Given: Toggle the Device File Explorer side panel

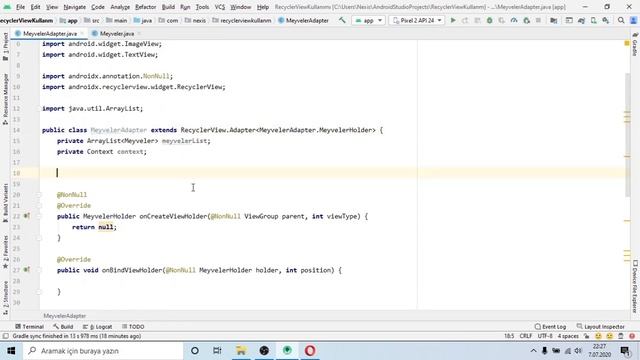Looking at the screenshot, I should click(x=635, y=286).
